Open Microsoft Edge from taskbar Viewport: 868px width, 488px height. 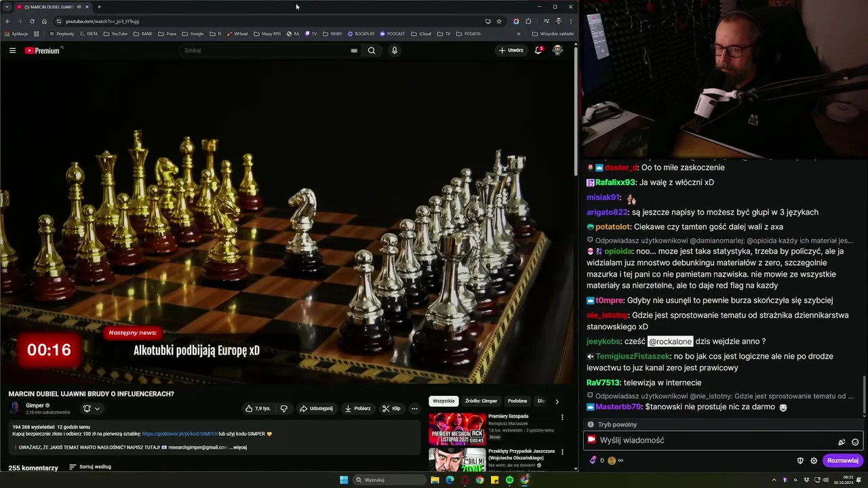[450, 480]
